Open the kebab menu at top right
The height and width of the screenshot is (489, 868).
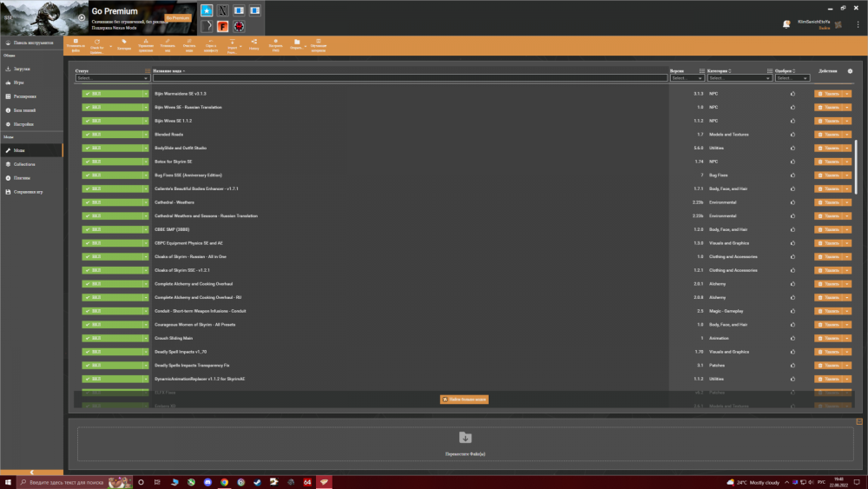tap(858, 23)
